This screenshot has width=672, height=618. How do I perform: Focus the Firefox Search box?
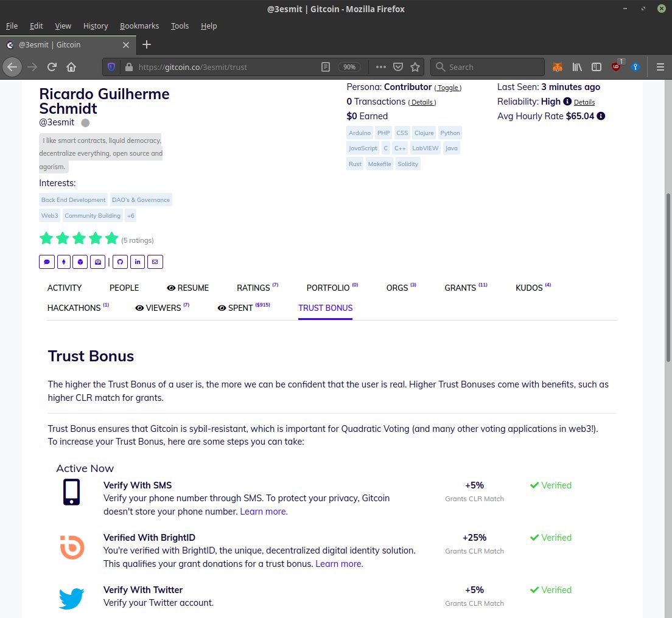(488, 67)
